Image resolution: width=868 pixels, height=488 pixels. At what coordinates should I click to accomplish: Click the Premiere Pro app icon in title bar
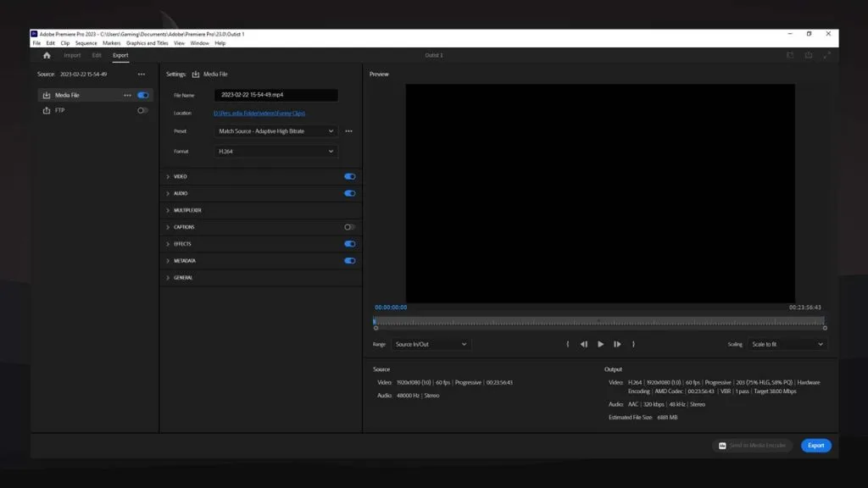[34, 34]
